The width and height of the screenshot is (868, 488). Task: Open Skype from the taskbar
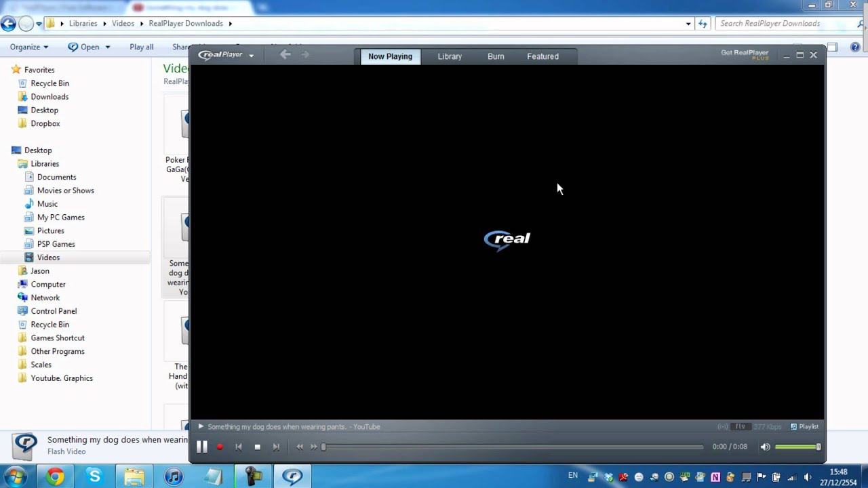click(x=94, y=477)
